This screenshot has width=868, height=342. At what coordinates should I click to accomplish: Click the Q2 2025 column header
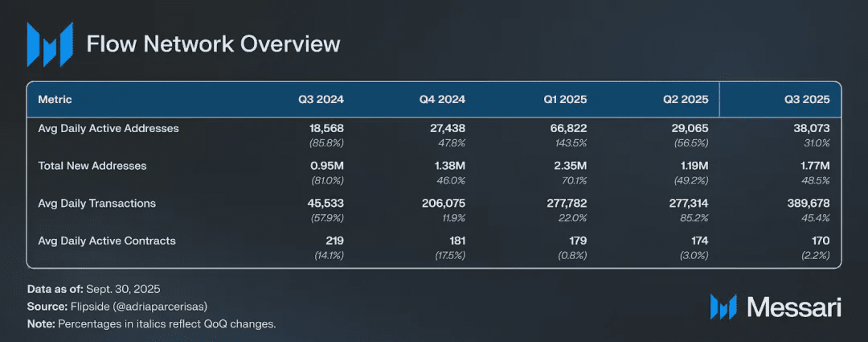(x=685, y=100)
